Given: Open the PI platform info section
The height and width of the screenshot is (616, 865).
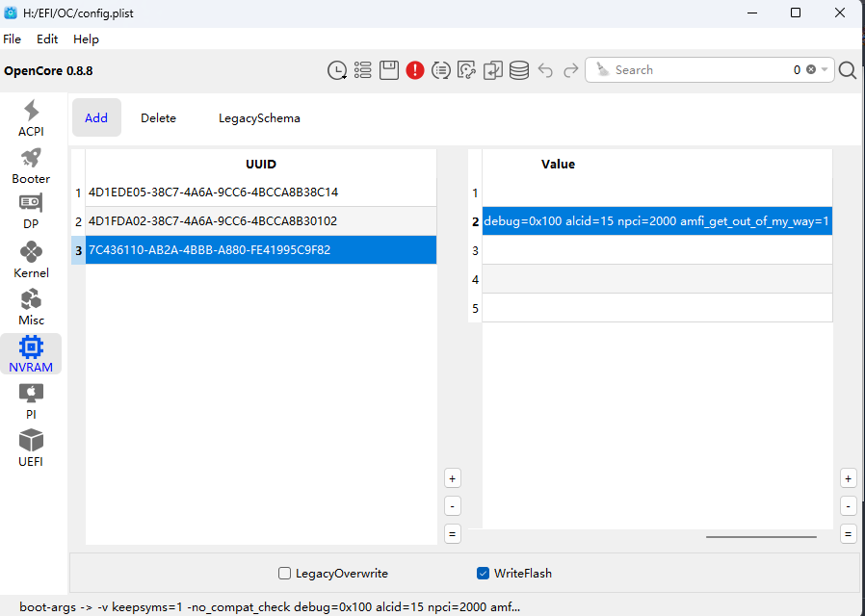Looking at the screenshot, I should click(x=31, y=400).
